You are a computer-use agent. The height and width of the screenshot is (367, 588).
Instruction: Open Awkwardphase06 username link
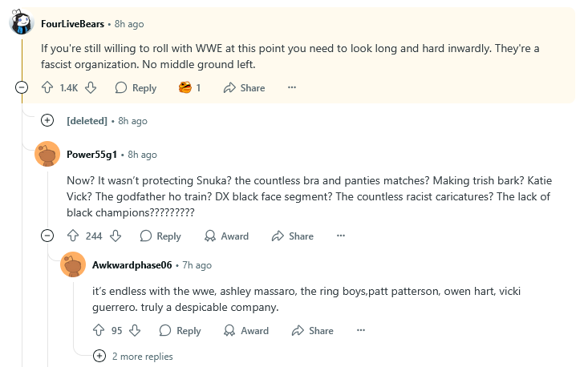132,264
